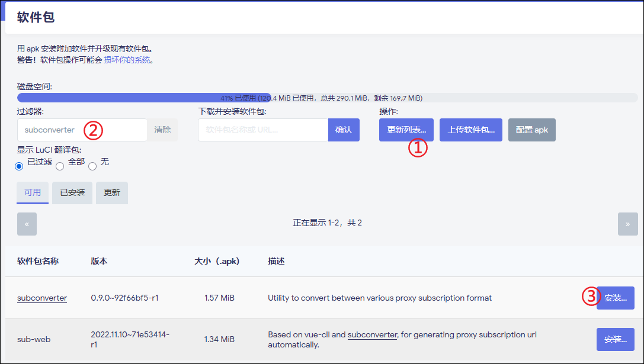
Task: Click version 0.9.0~92f66bf5-r1 cell
Action: tap(125, 298)
